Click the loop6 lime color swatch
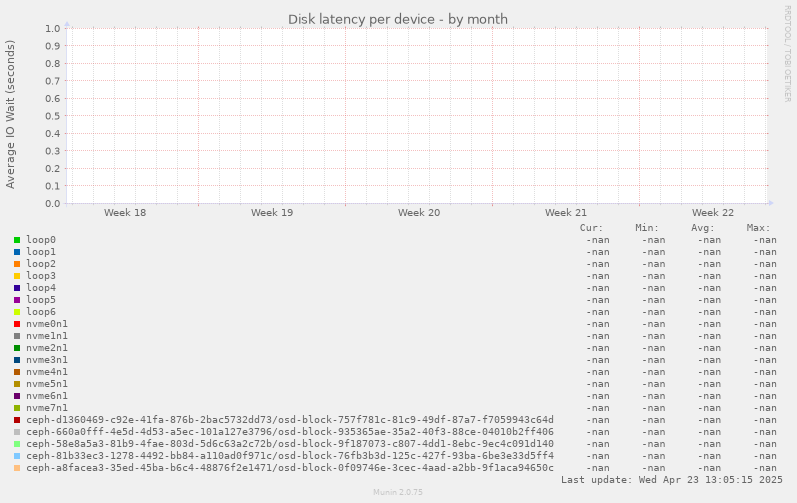 tap(17, 312)
